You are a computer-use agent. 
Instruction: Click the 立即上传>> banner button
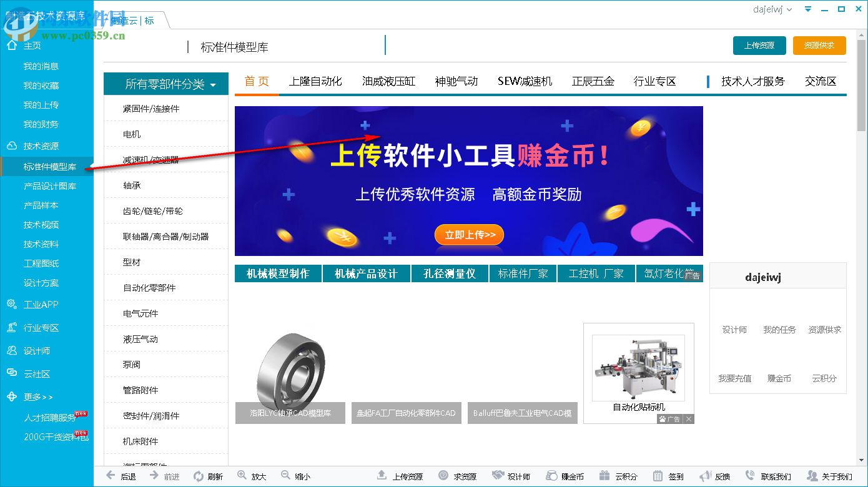469,235
